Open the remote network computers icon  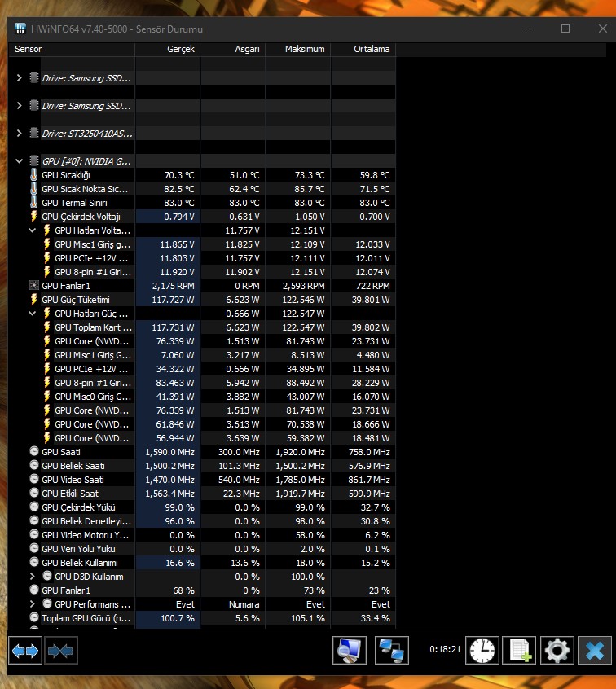[x=392, y=651]
